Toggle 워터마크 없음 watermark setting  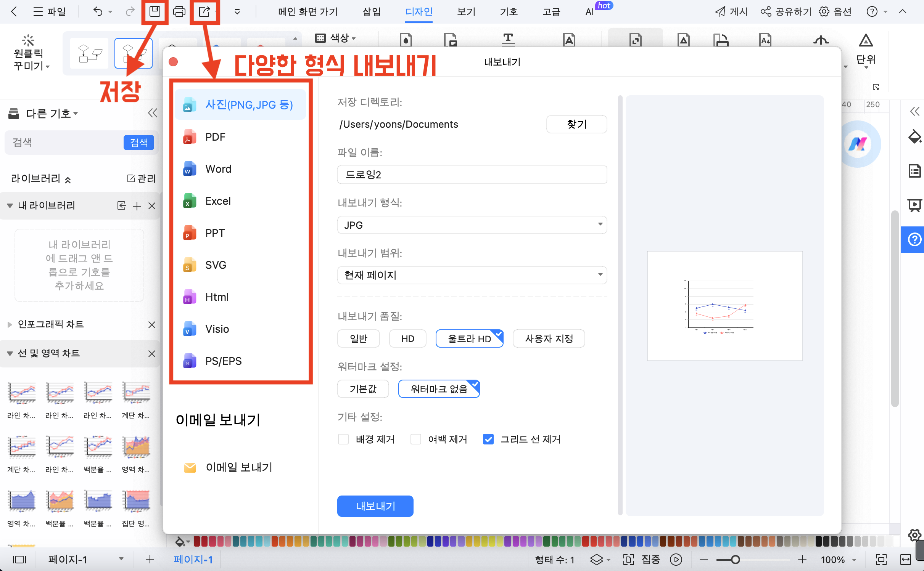point(438,389)
